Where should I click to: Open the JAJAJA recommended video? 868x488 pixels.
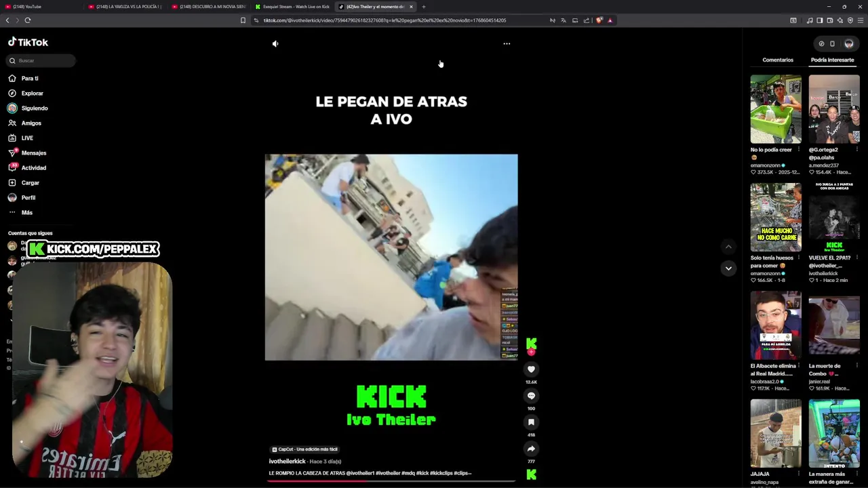[776, 433]
